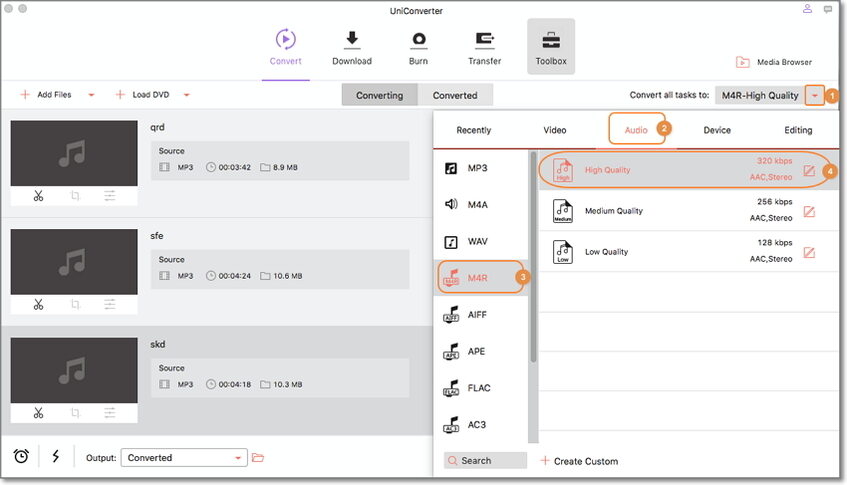Expand the Load DVD dropdown arrow

click(186, 95)
